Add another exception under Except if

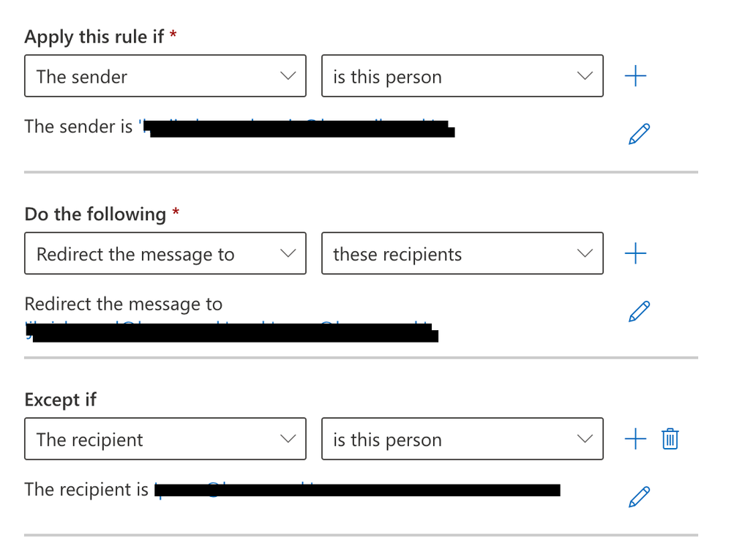tap(635, 438)
